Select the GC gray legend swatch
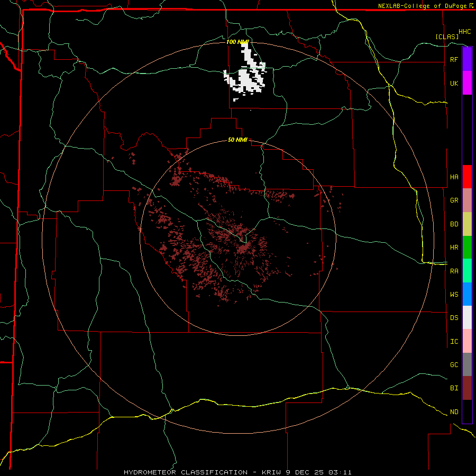476x476 pixels. (x=467, y=364)
